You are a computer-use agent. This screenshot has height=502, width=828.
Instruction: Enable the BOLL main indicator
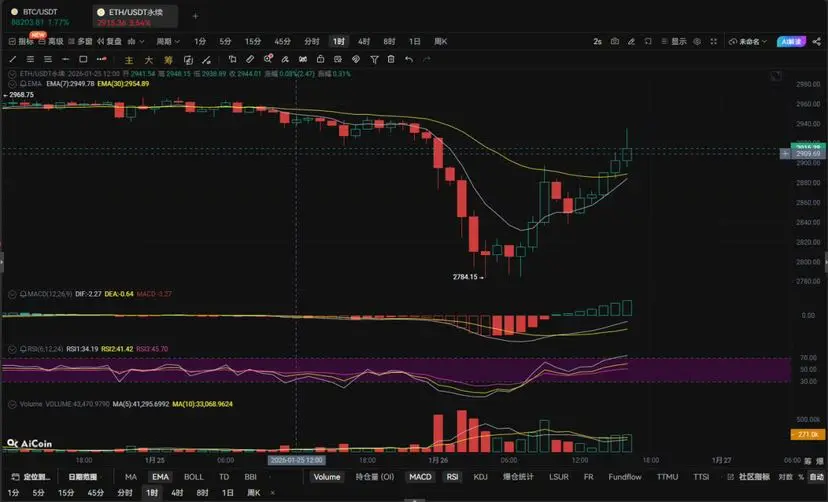pyautogui.click(x=194, y=477)
